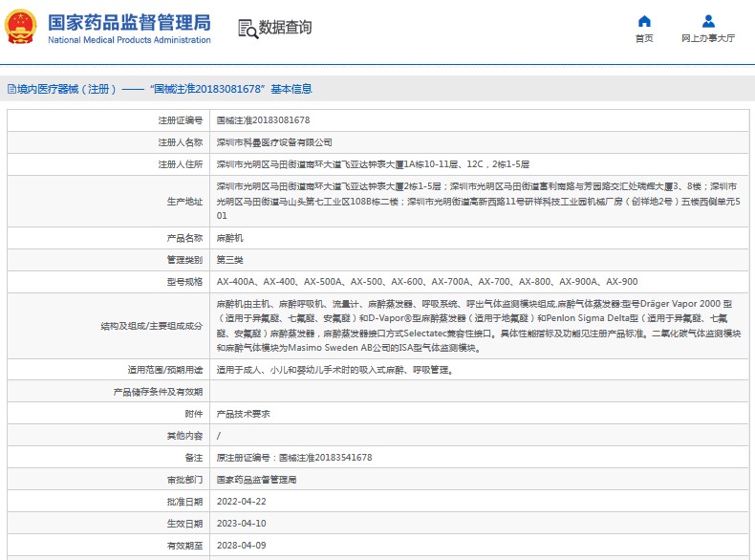Click registration number value 国械注准20183081678 in the table
This screenshot has width=755, height=560.
(263, 120)
